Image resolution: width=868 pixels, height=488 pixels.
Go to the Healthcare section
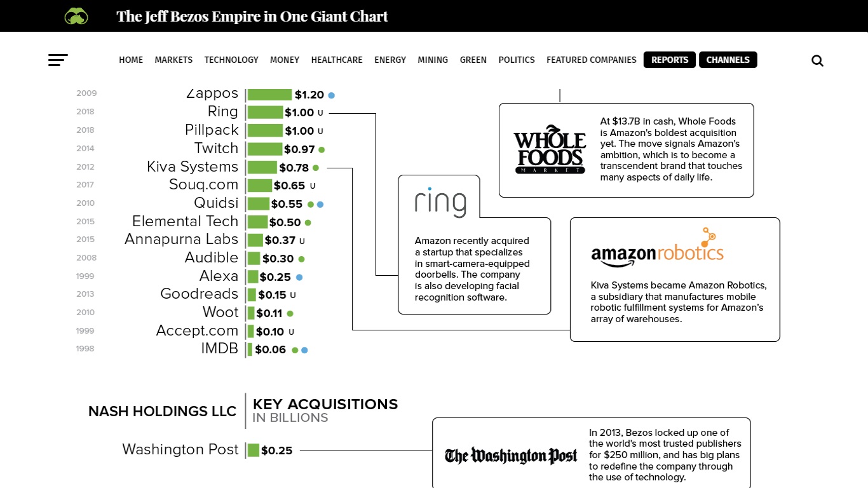337,60
